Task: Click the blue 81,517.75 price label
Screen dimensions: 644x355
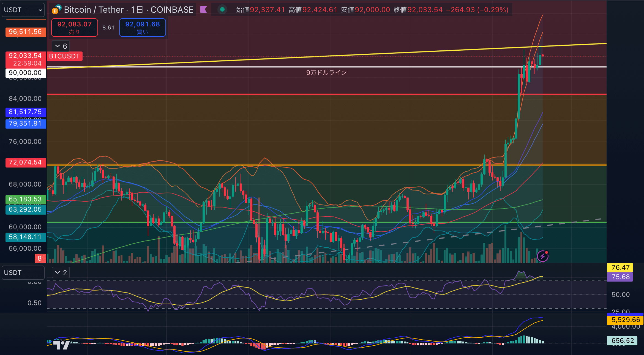Action: [26, 112]
